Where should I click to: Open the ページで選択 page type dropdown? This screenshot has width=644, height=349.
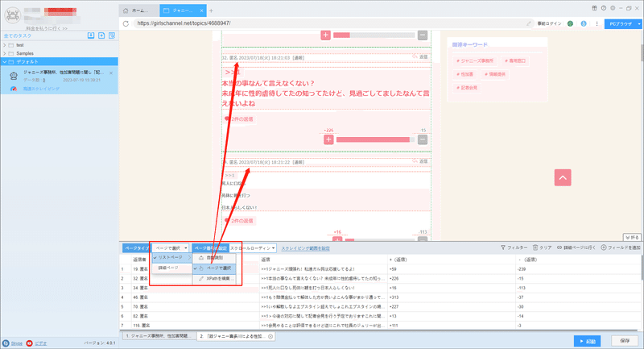click(x=171, y=248)
